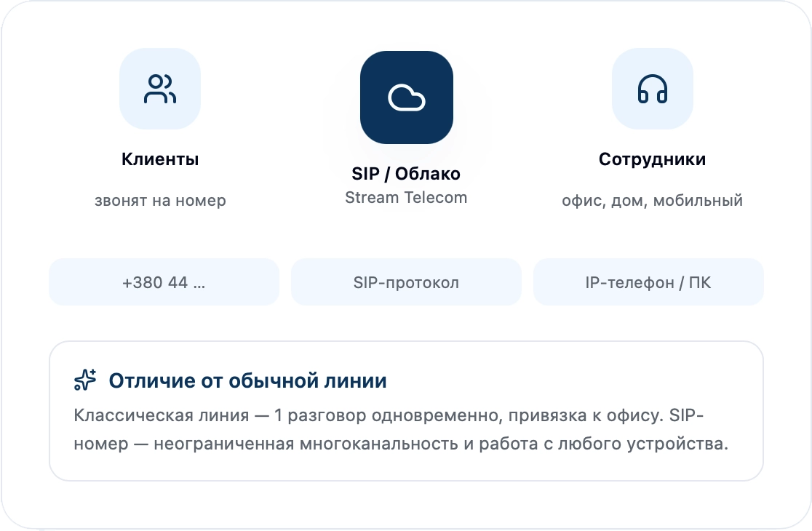812x531 pixels.
Task: Click the sparkle icon beside Отличие heading
Action: tap(85, 380)
